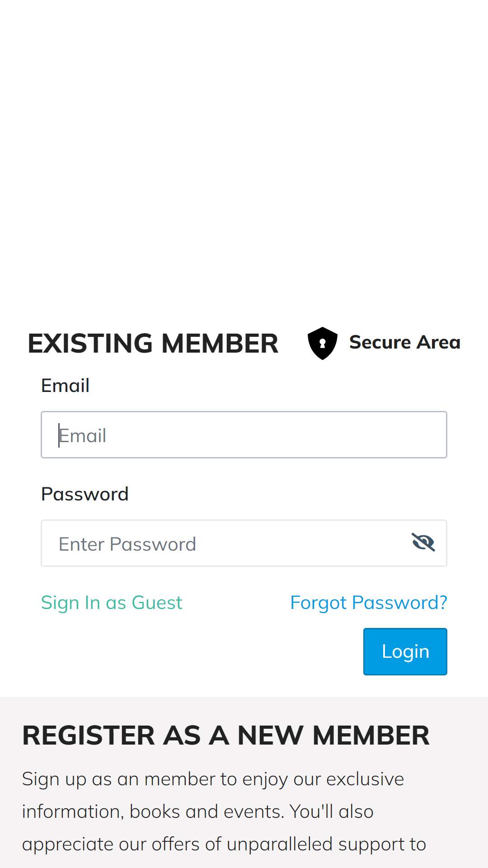Focus the Enter Password field
Screen dimensions: 488x868
click(244, 543)
